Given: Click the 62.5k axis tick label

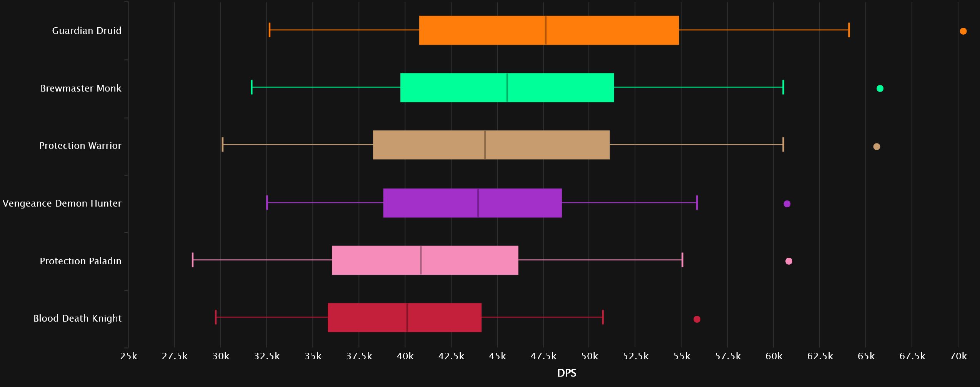Looking at the screenshot, I should point(820,356).
